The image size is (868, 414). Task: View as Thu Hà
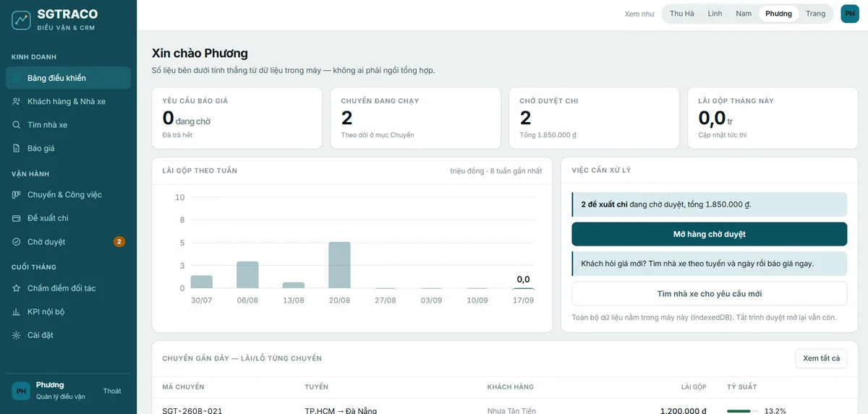[681, 14]
